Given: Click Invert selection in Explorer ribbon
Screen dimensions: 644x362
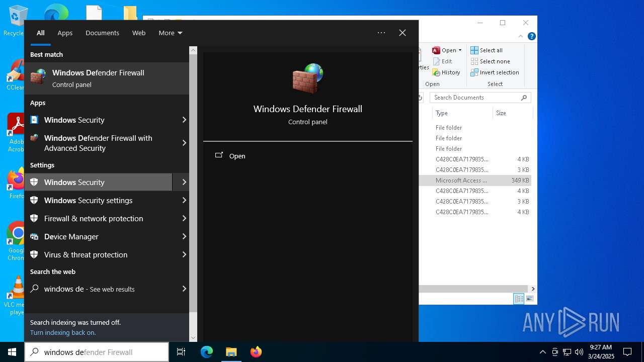Looking at the screenshot, I should [x=495, y=72].
